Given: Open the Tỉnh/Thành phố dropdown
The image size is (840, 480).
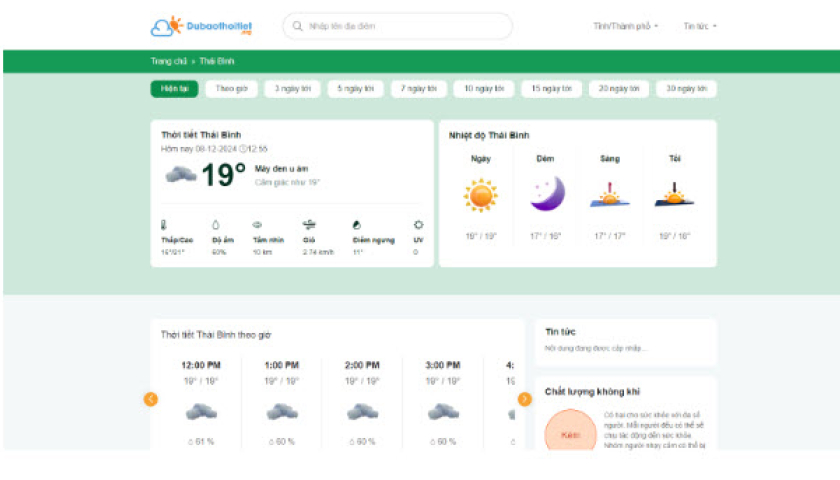Looking at the screenshot, I should pyautogui.click(x=625, y=26).
